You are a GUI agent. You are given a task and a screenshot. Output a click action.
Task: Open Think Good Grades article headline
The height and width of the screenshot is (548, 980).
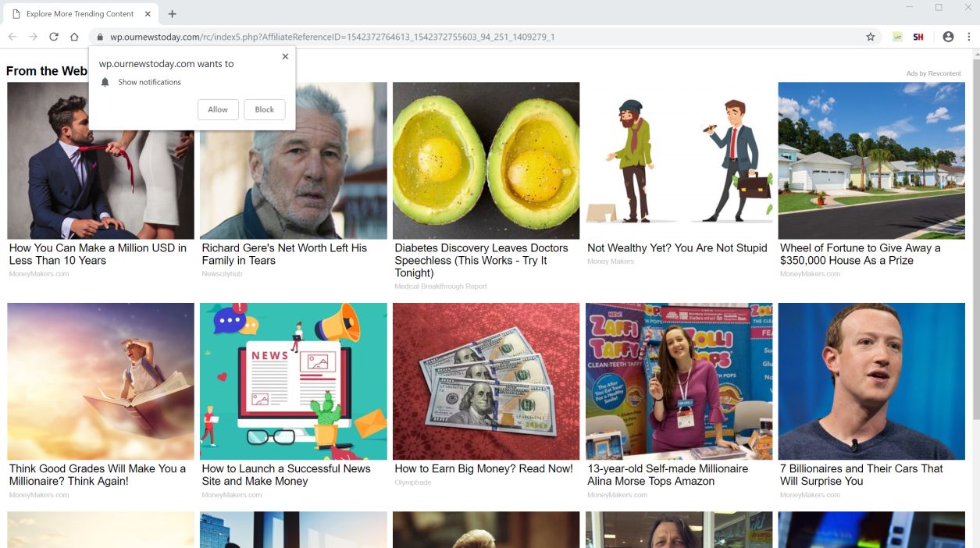click(98, 475)
